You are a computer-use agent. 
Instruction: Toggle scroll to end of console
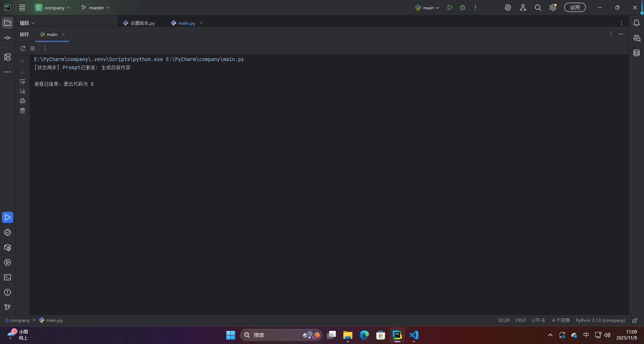pyautogui.click(x=22, y=91)
